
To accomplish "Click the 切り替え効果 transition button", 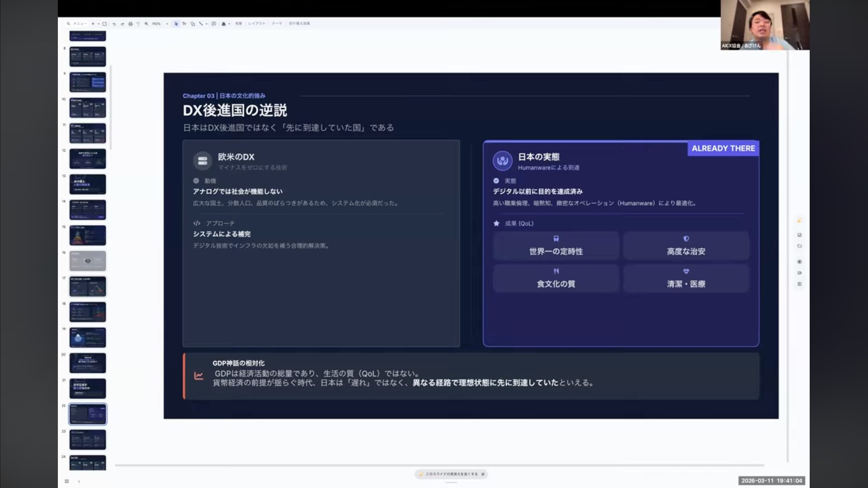I will point(299,23).
